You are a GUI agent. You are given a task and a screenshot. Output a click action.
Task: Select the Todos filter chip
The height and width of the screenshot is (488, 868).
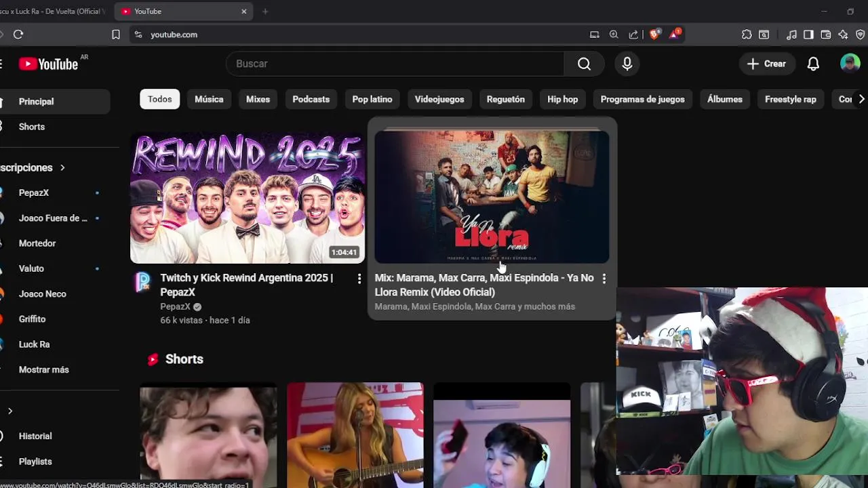tap(160, 99)
